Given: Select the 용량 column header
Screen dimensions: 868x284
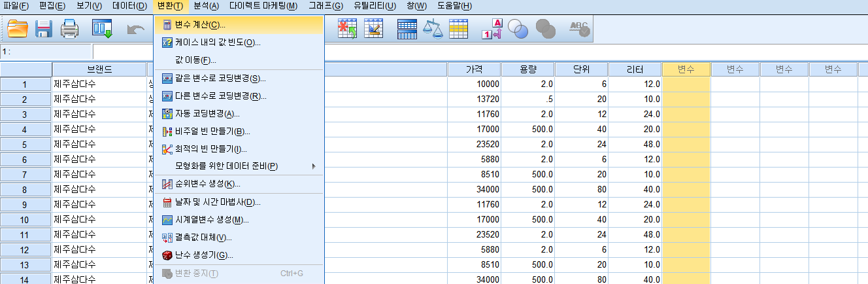Looking at the screenshot, I should click(528, 69).
